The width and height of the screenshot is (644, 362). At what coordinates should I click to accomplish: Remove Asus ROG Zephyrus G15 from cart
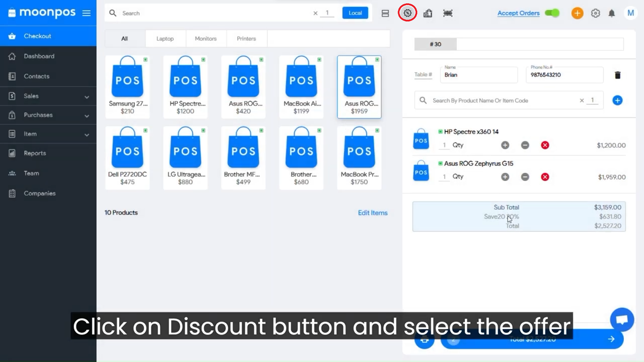point(545,177)
